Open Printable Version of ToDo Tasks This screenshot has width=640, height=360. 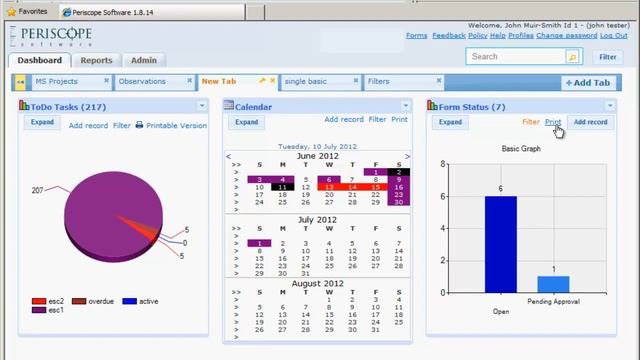(x=176, y=125)
